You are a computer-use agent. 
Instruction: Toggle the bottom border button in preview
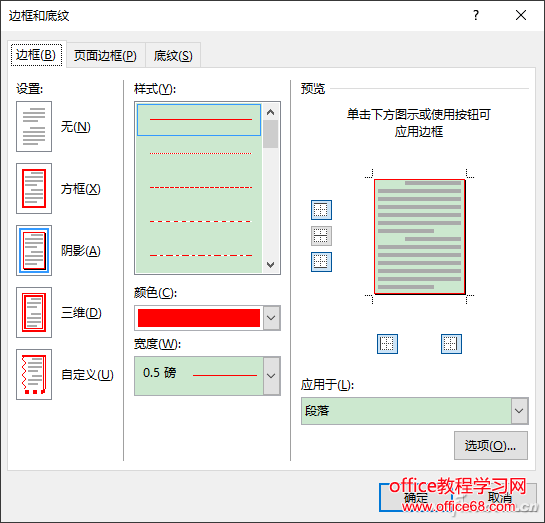[x=321, y=262]
